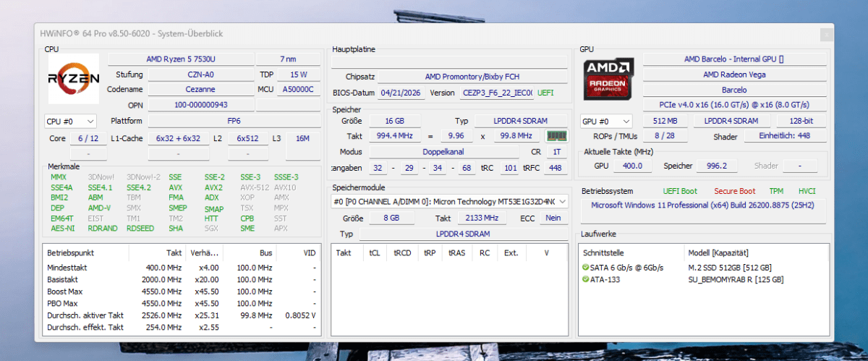The image size is (868, 361).
Task: Expand the memory module P0 CHANNEL A dropdown
Action: (x=449, y=201)
